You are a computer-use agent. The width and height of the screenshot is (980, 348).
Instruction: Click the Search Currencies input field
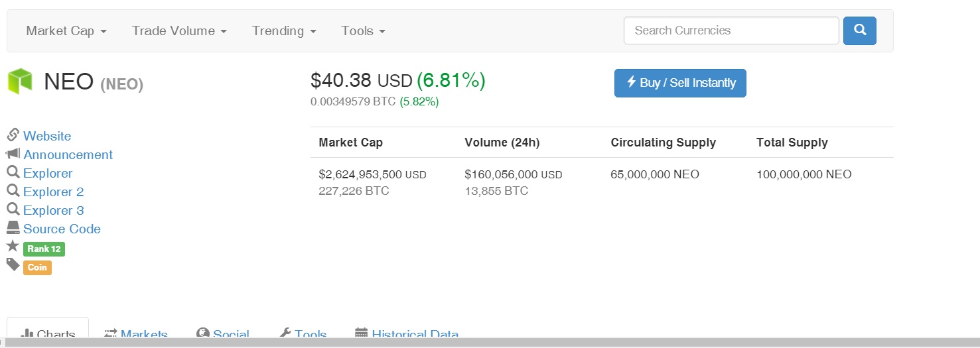coord(731,30)
